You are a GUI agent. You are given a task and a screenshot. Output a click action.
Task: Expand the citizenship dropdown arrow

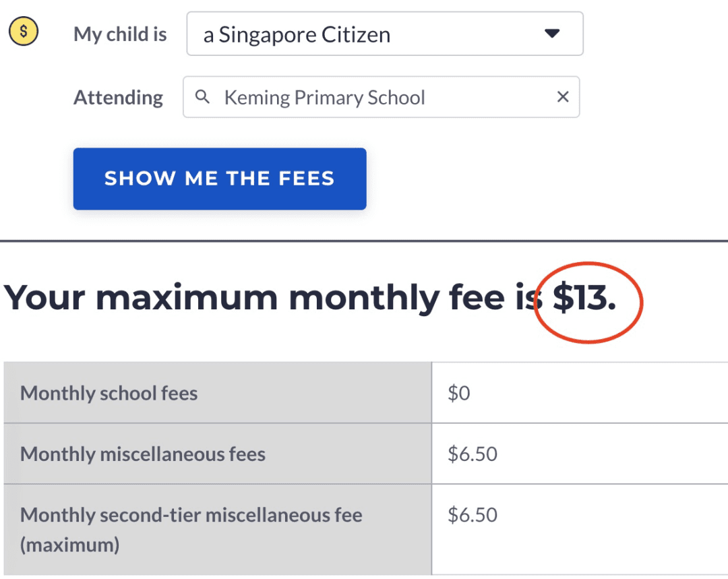click(x=552, y=34)
